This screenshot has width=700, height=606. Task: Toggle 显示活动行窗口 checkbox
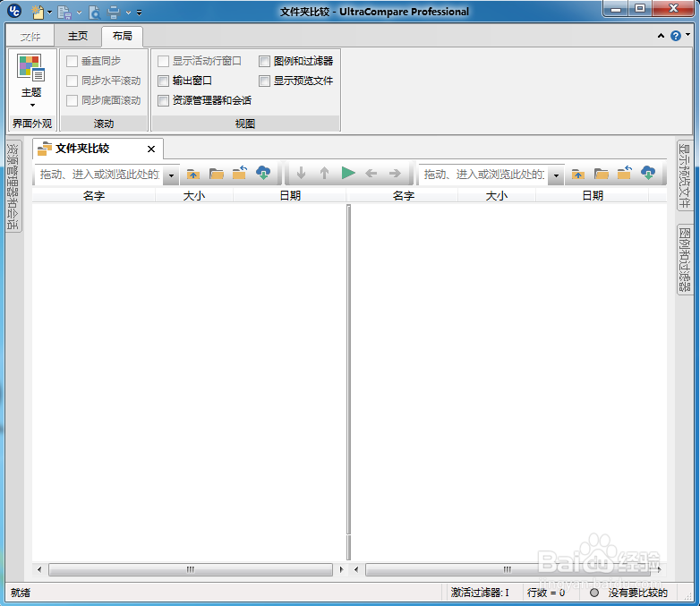click(164, 61)
